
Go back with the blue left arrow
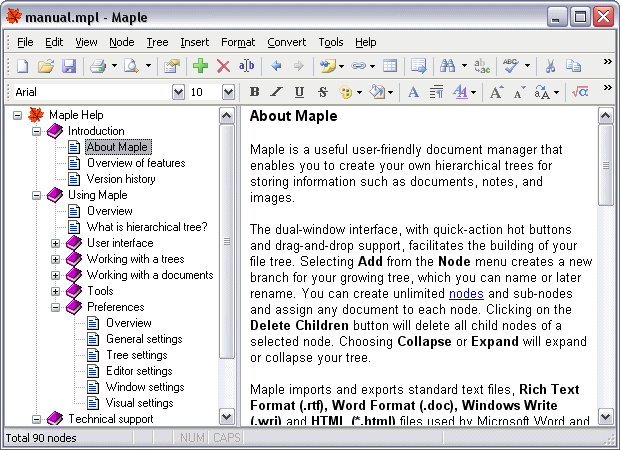tap(276, 66)
